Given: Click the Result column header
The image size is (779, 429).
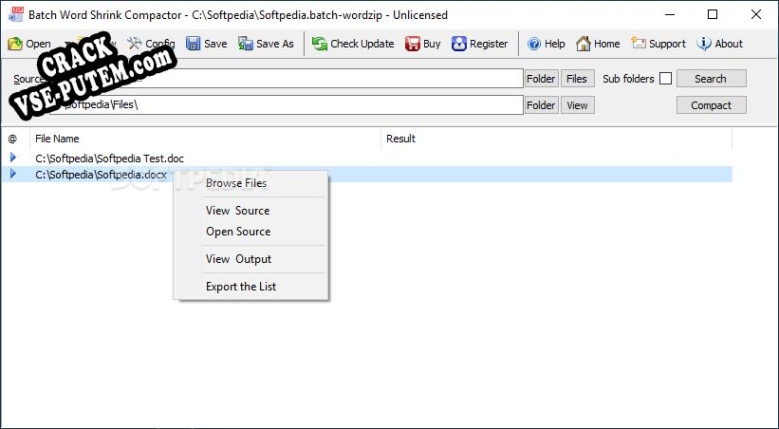Looking at the screenshot, I should (x=556, y=139).
